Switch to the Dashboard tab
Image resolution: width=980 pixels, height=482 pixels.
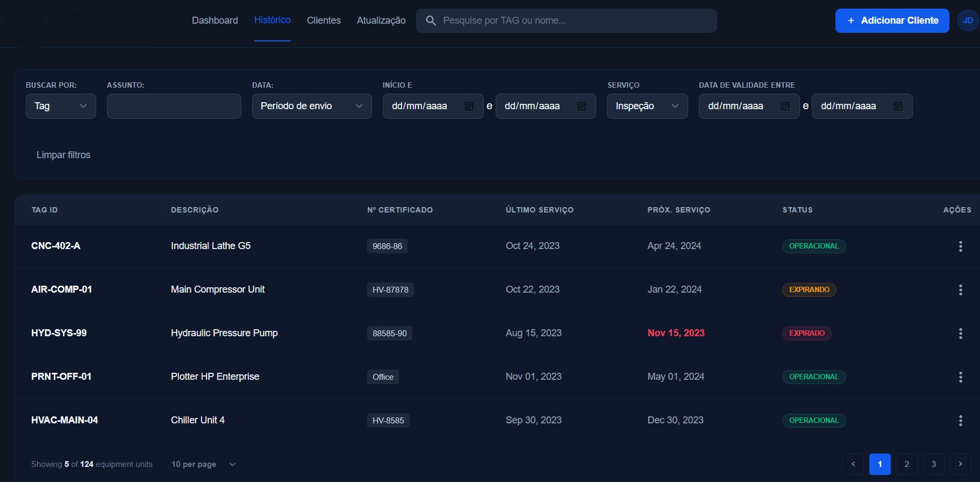(214, 20)
